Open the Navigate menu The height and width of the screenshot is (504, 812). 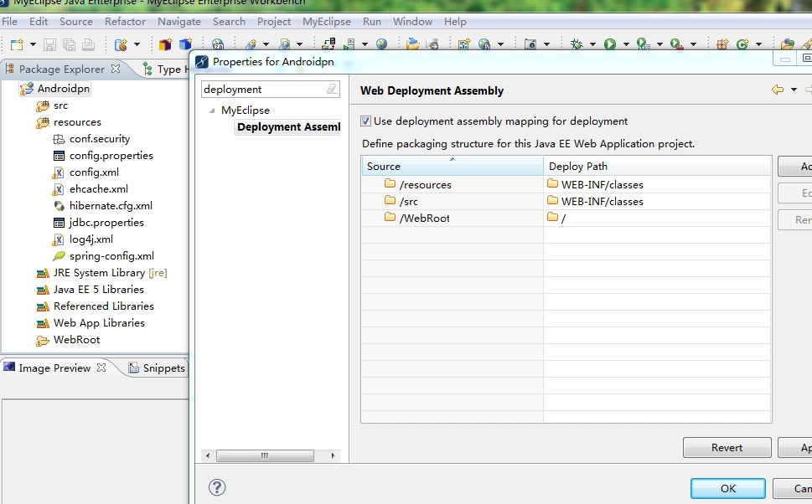pyautogui.click(x=179, y=22)
